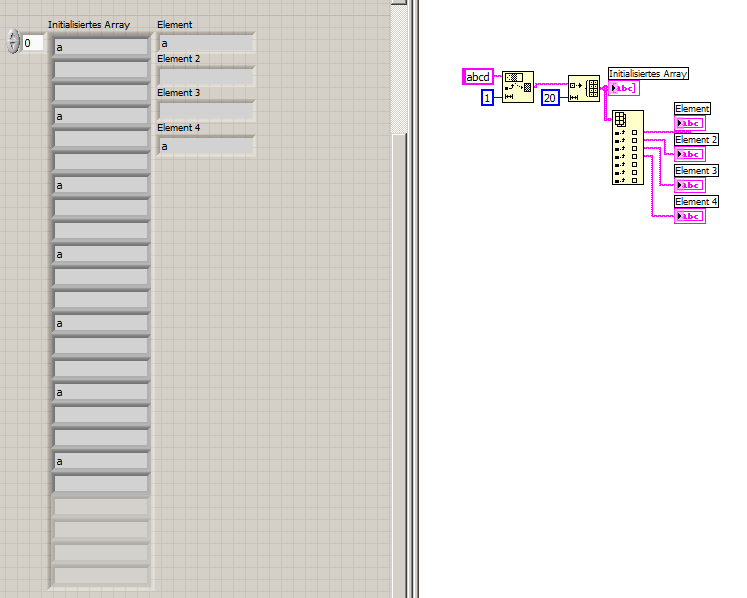Image resolution: width=747 pixels, height=598 pixels.
Task: Select the Initialize Array function node
Action: coord(584,89)
